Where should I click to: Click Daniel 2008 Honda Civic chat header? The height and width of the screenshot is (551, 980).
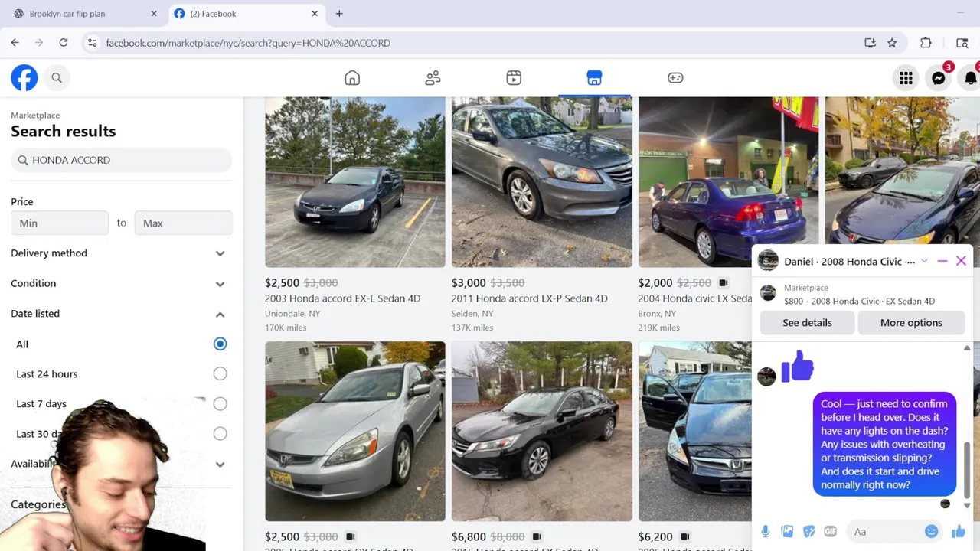pos(849,261)
